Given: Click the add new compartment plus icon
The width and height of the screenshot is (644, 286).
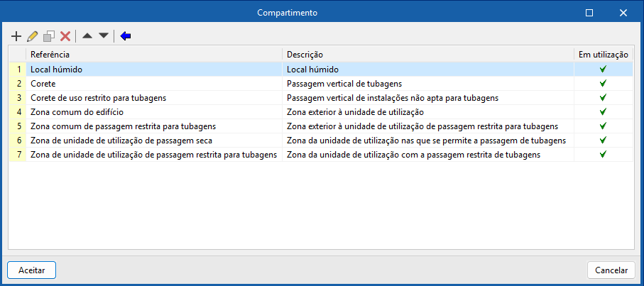Looking at the screenshot, I should 17,35.
